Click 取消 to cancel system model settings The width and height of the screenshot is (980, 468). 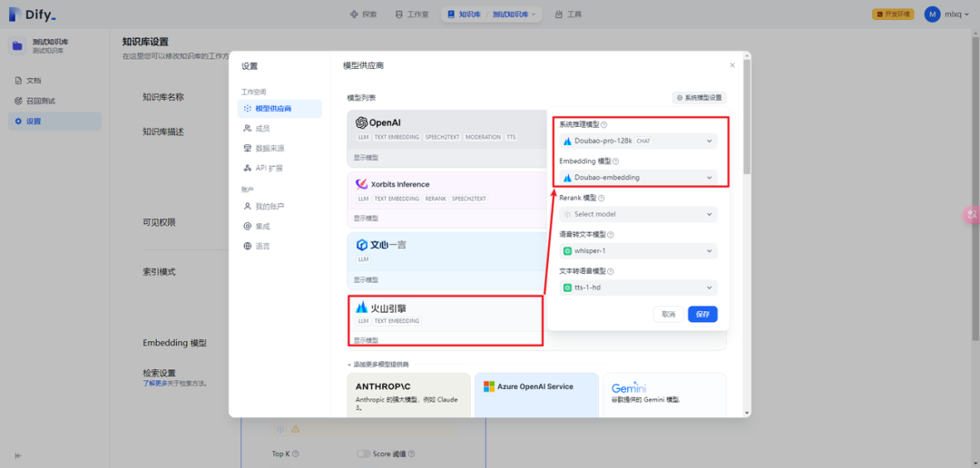point(669,315)
